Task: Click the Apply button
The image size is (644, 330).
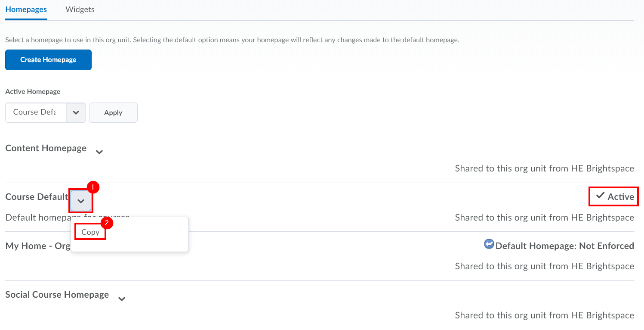Action: click(x=113, y=112)
